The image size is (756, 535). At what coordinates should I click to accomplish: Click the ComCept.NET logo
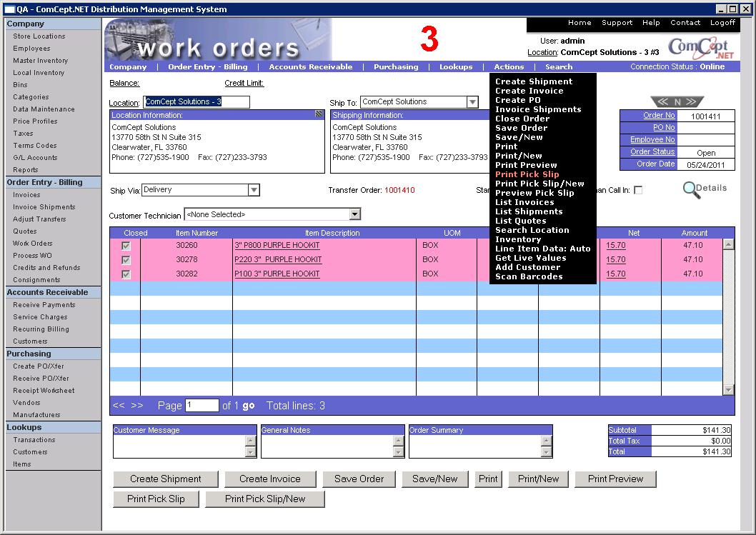click(701, 48)
